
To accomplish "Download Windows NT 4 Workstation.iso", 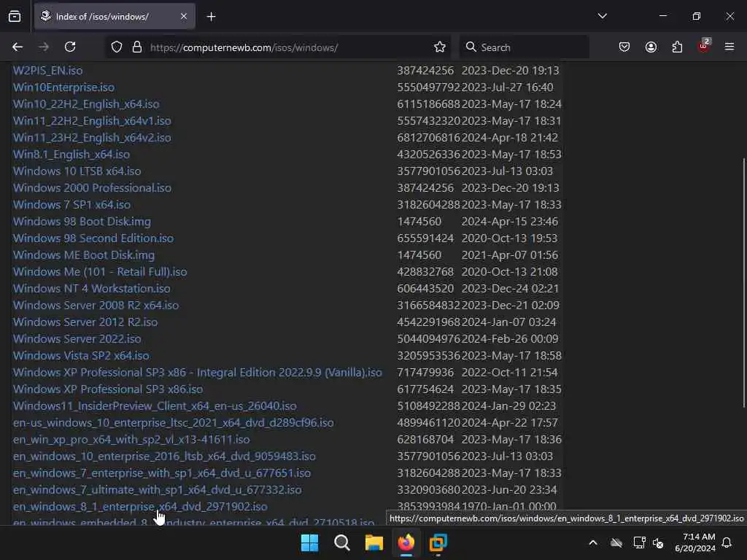I will 91,288.
